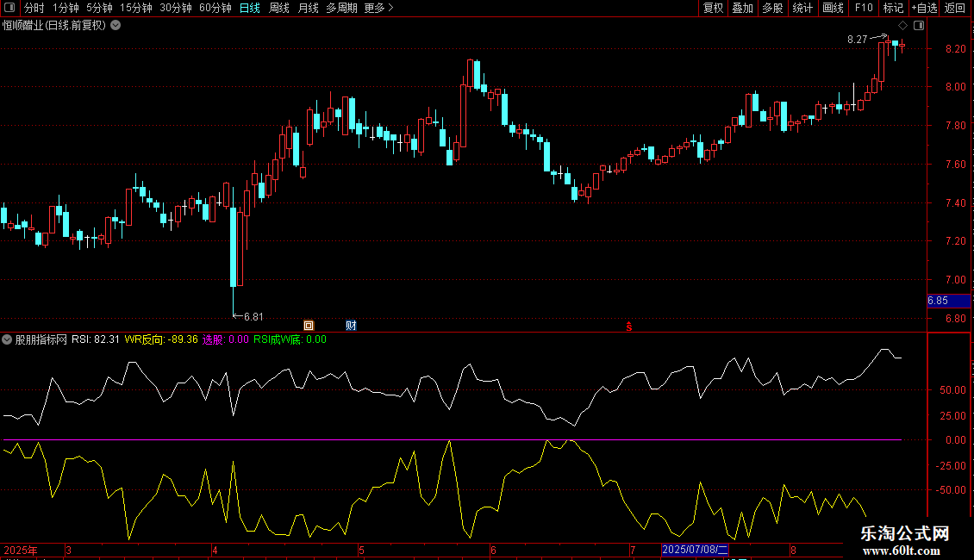Click the 选股: 0.00 readout
The width and height of the screenshot is (974, 560).
pos(226,339)
